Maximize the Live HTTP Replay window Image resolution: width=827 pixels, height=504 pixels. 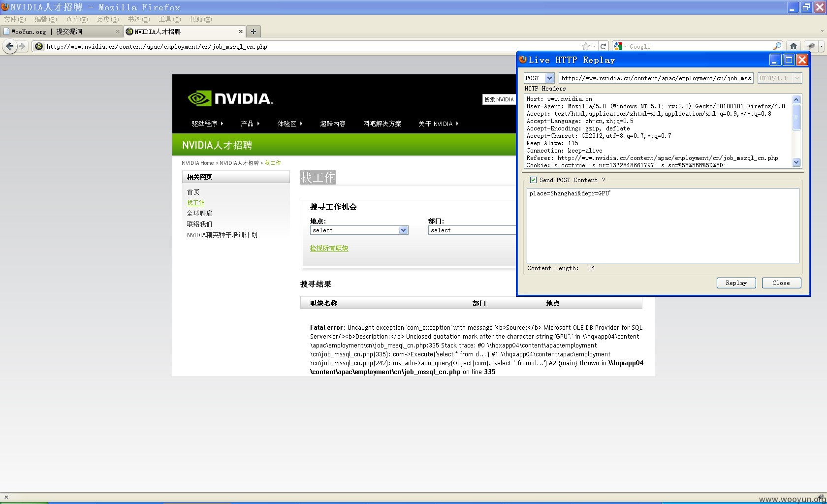tap(789, 60)
